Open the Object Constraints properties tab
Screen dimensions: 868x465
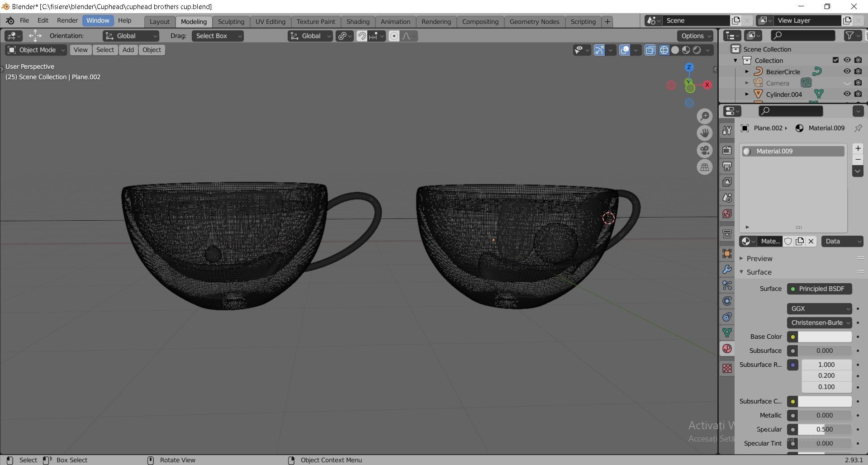click(727, 317)
